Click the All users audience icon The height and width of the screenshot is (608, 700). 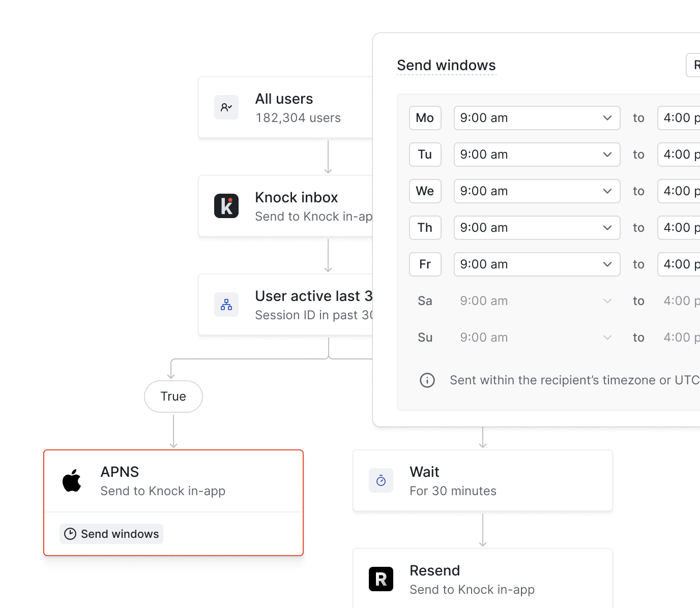[x=226, y=107]
